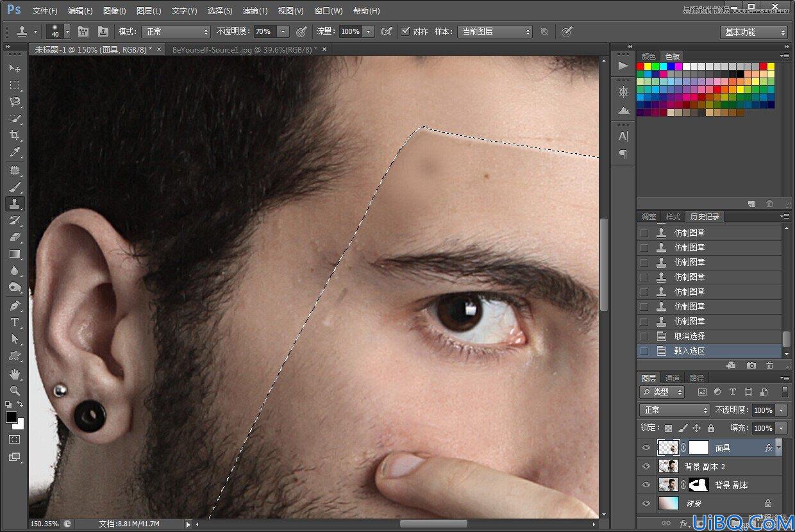Image resolution: width=795 pixels, height=532 pixels.
Task: Switch to BeYourself-Source1.jpg document tab
Action: click(245, 49)
